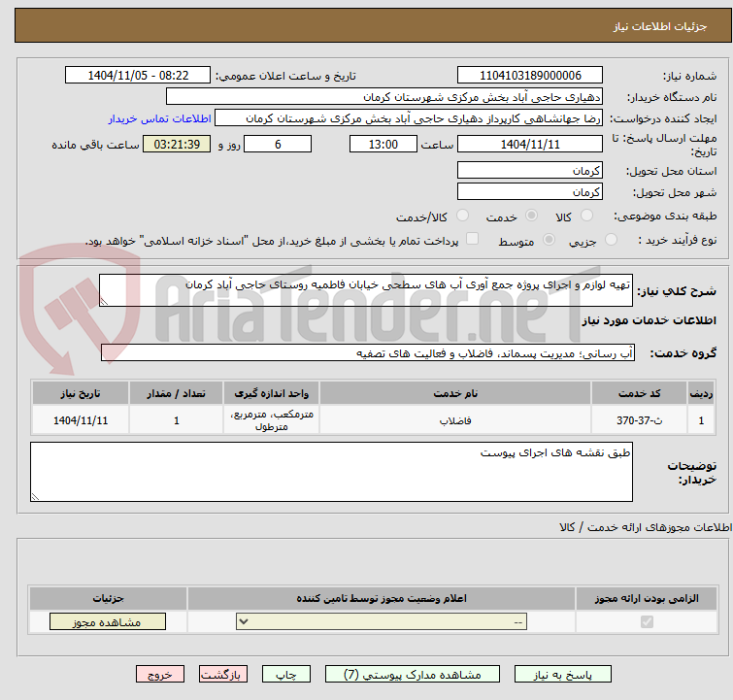
Task: Click the quantity cell showing 1
Action: 177,420
